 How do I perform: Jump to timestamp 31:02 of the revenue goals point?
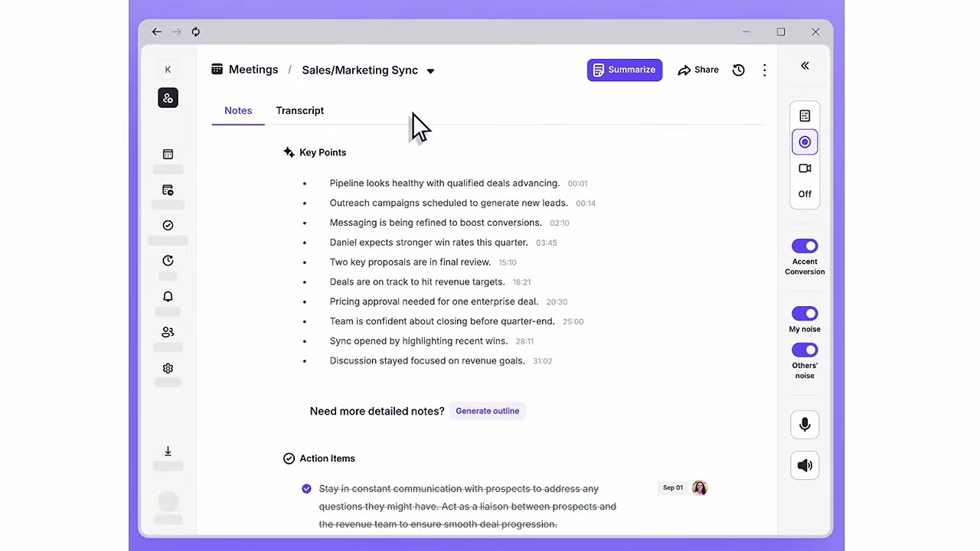tap(542, 361)
